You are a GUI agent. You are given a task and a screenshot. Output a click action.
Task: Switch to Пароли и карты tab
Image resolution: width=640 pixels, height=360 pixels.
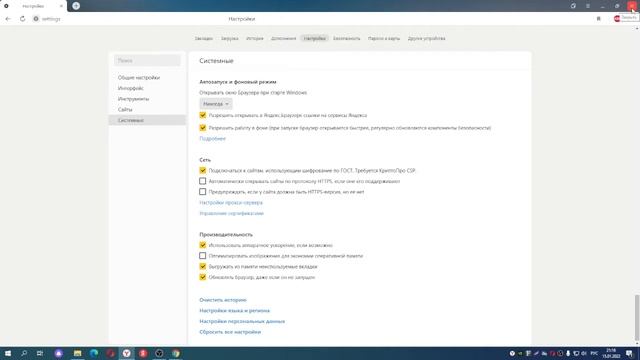point(384,38)
